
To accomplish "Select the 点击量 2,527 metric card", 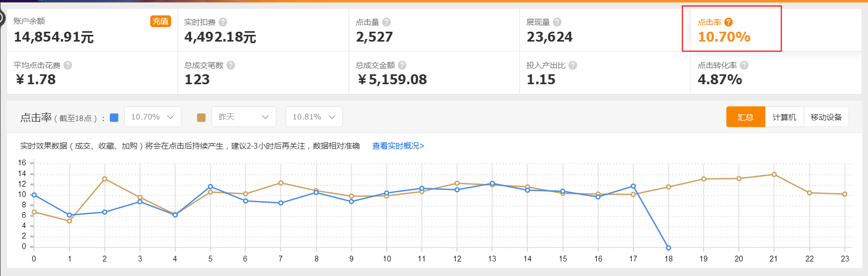I will pyautogui.click(x=434, y=30).
